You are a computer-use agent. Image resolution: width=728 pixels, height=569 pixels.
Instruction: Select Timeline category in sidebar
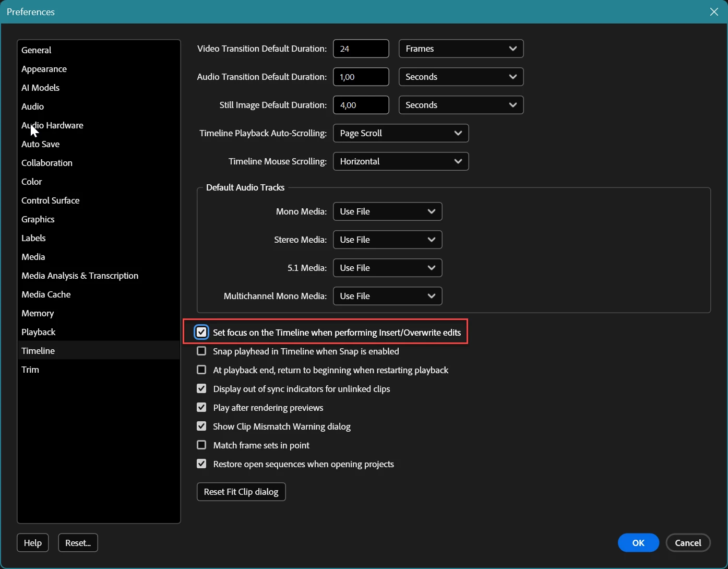click(99, 351)
